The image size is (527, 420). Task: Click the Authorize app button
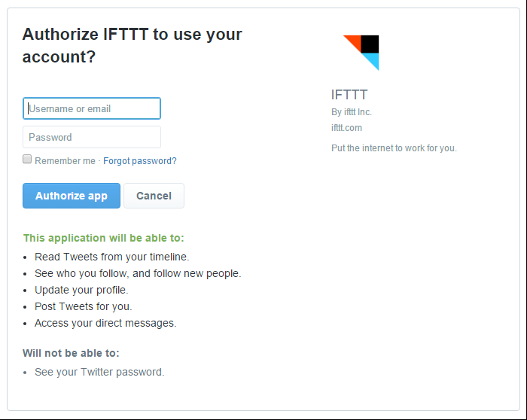pyautogui.click(x=72, y=196)
